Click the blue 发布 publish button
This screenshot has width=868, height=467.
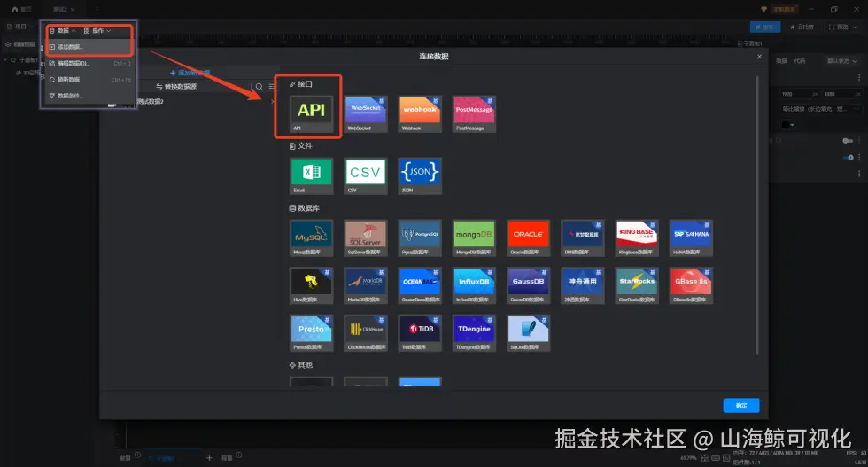click(765, 27)
